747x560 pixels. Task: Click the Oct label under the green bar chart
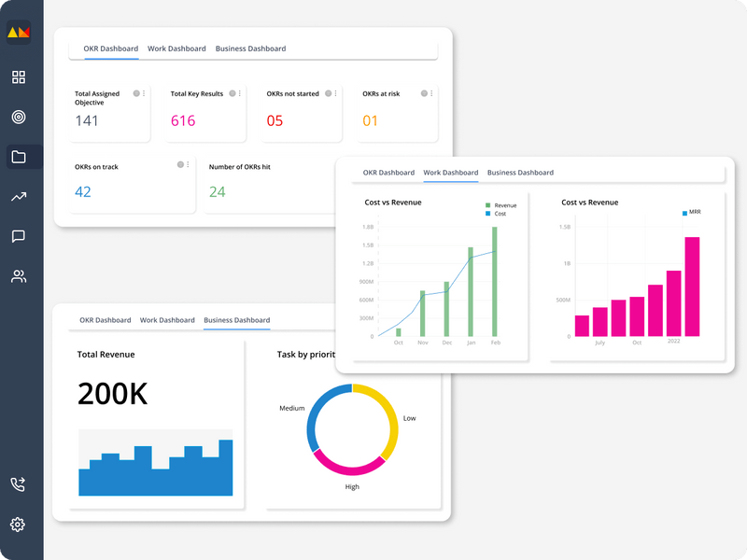(399, 343)
